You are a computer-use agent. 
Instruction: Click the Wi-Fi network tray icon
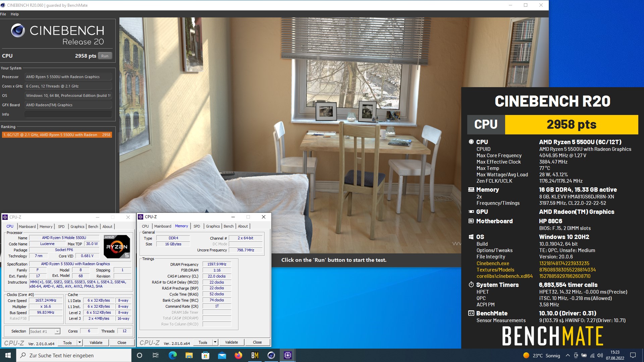click(592, 355)
